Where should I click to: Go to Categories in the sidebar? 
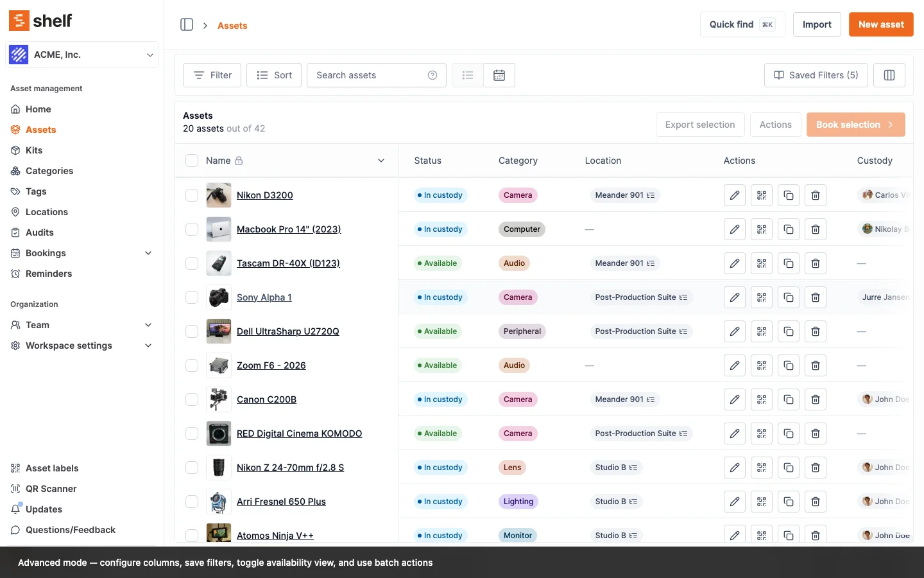49,171
